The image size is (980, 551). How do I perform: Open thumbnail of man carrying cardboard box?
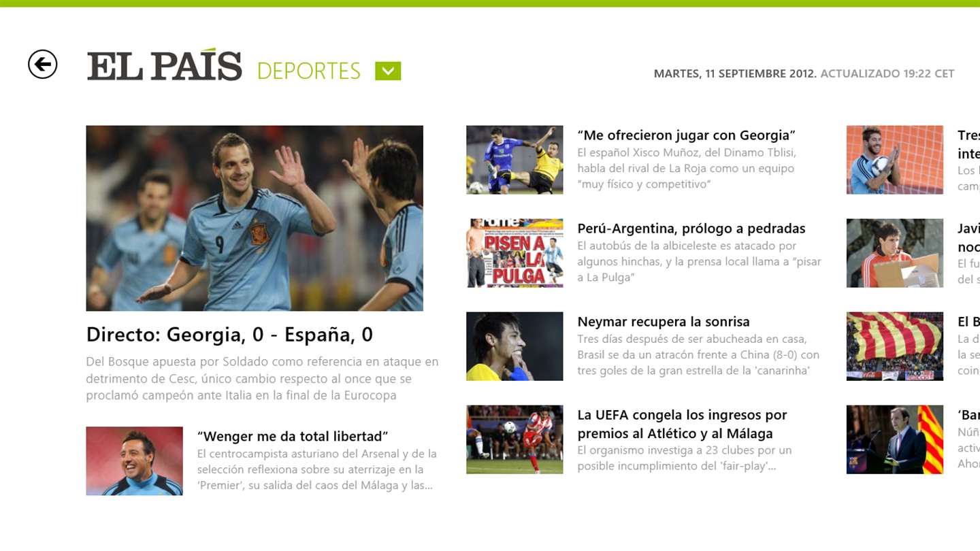pyautogui.click(x=895, y=253)
